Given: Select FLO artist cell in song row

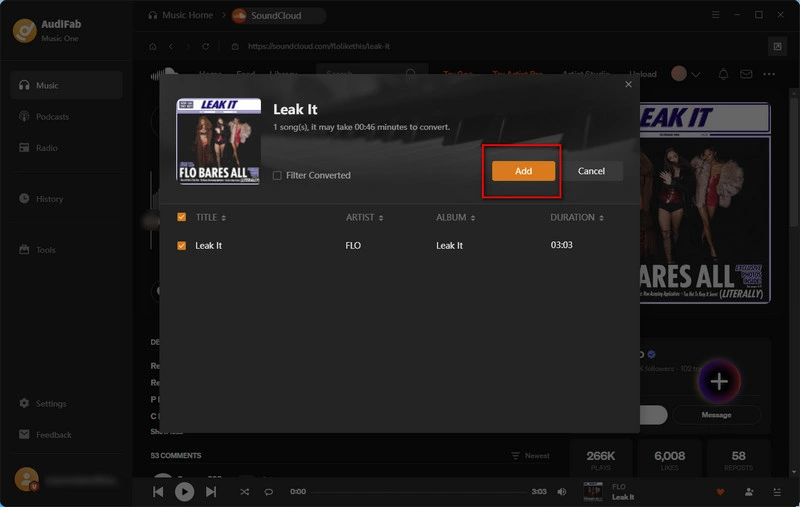Looking at the screenshot, I should 353,245.
